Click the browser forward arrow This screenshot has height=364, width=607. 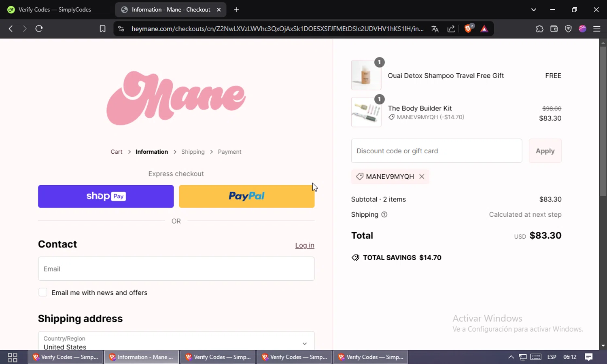coord(25,29)
